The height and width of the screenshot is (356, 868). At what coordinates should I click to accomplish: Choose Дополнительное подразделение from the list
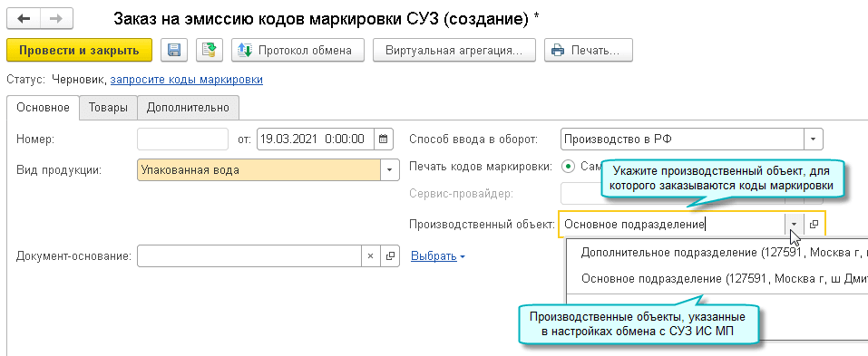pyautogui.click(x=717, y=253)
